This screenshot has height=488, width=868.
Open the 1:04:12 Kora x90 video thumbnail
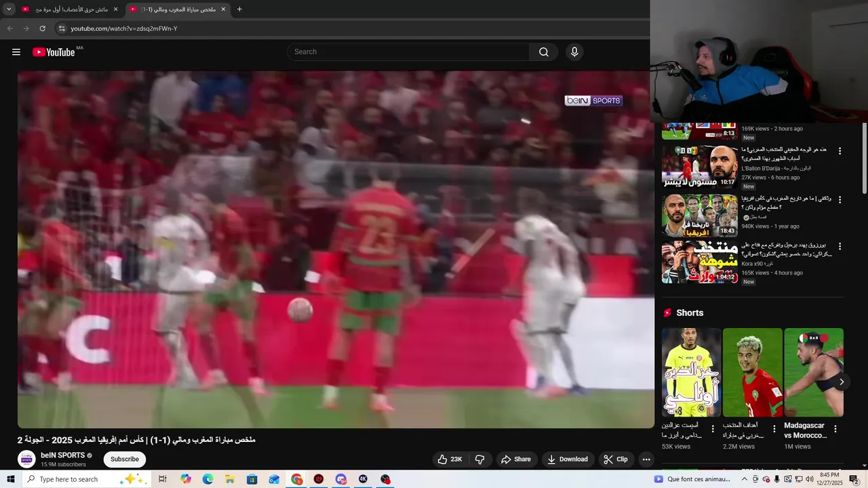pyautogui.click(x=700, y=262)
